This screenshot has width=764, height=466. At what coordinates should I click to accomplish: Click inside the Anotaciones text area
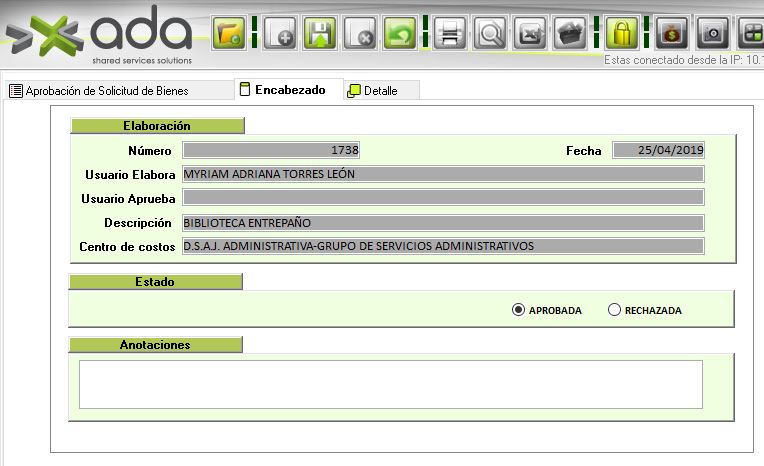(390, 384)
